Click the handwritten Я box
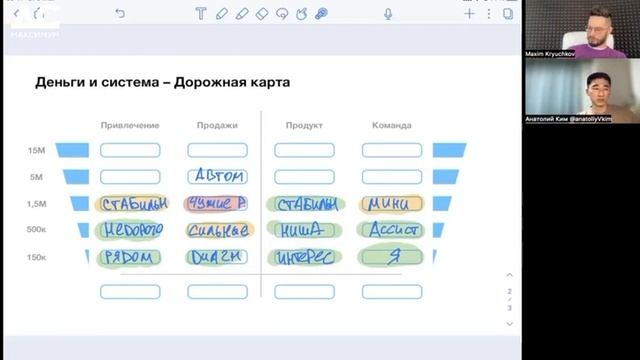Image resolution: width=640 pixels, height=360 pixels. 391,256
